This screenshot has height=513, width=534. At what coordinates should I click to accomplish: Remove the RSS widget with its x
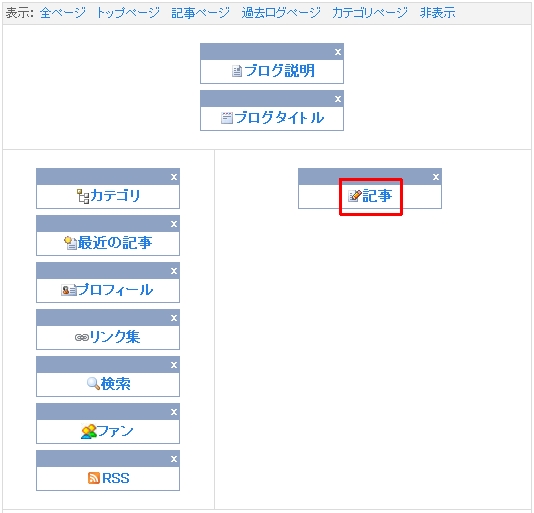174,459
